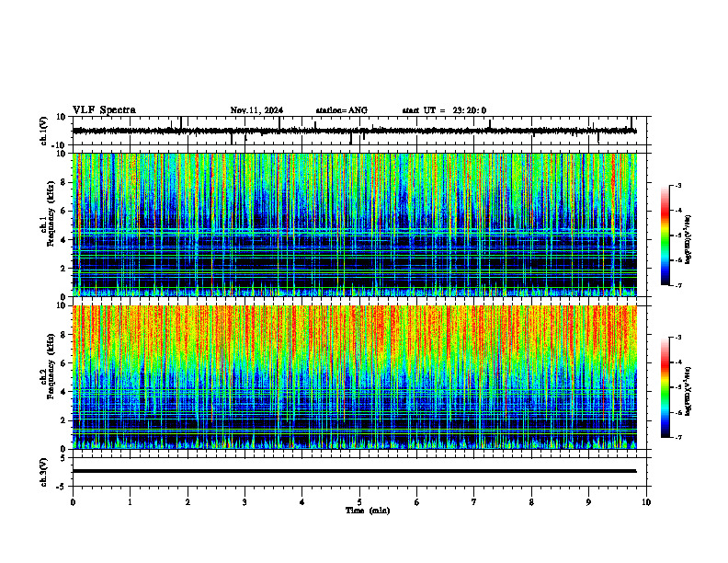Image resolution: width=728 pixels, height=563 pixels.
Task: Click the "-7" label on ch.1 color scale
Action: point(678,285)
